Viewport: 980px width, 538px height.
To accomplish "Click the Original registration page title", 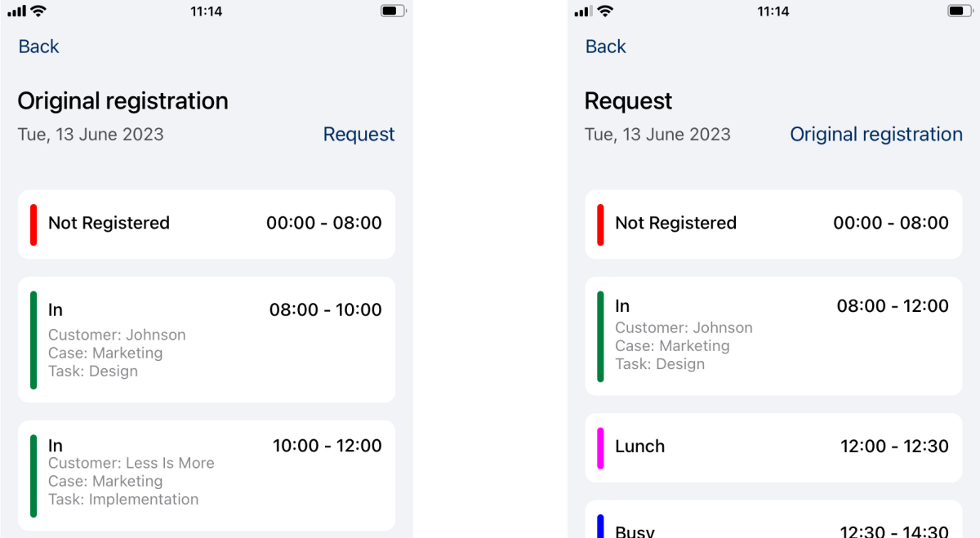I will coord(123,100).
